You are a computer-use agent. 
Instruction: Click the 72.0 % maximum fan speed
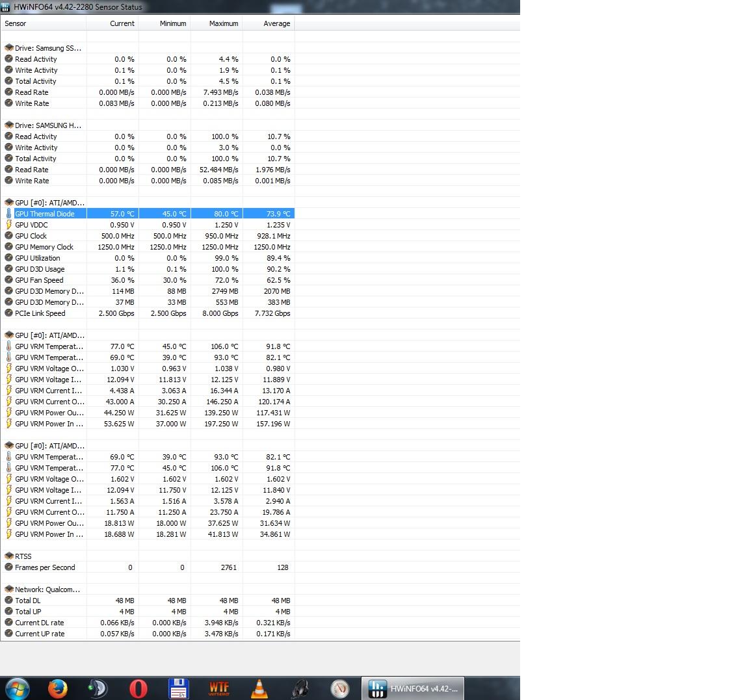(226, 280)
